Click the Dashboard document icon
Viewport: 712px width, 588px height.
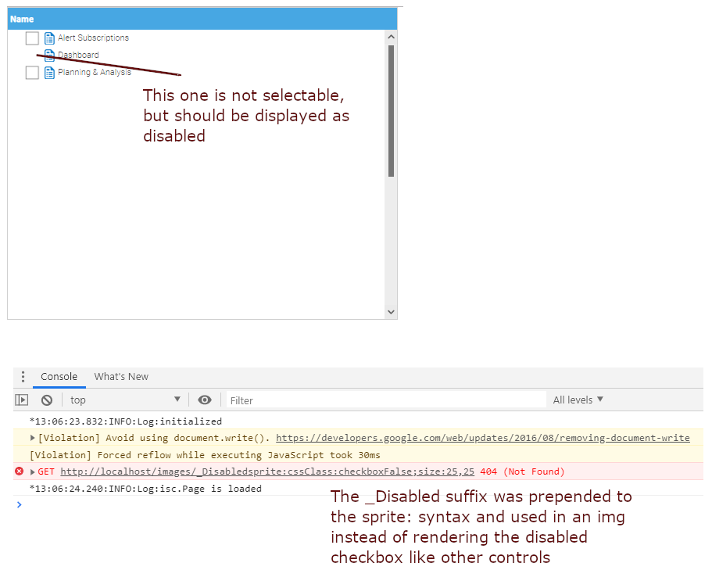(49, 56)
